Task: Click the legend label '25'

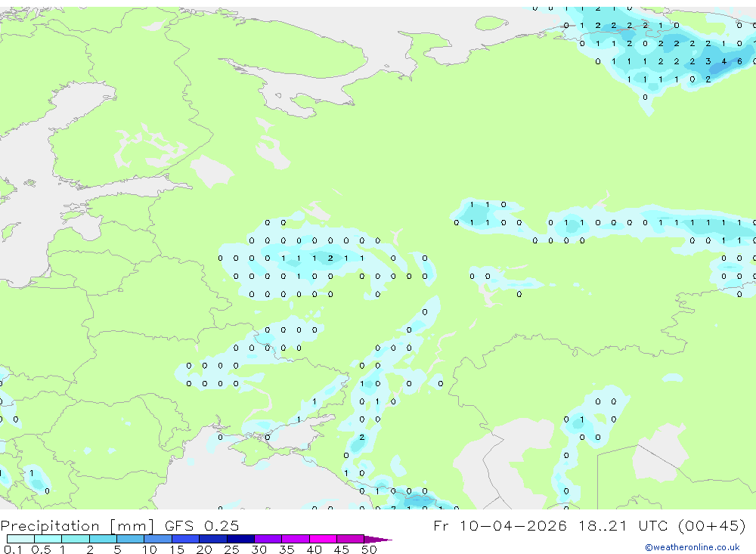Action: [231, 549]
